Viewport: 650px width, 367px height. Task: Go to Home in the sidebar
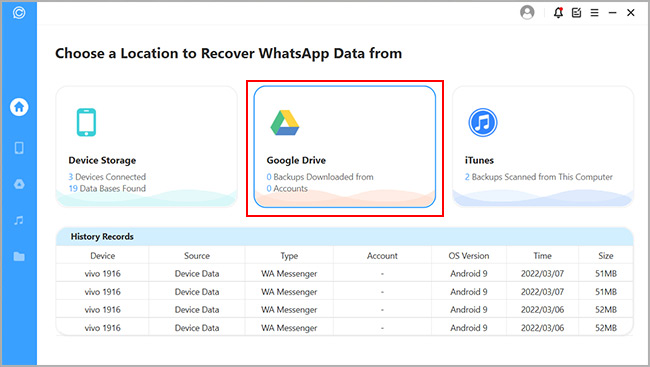[19, 107]
